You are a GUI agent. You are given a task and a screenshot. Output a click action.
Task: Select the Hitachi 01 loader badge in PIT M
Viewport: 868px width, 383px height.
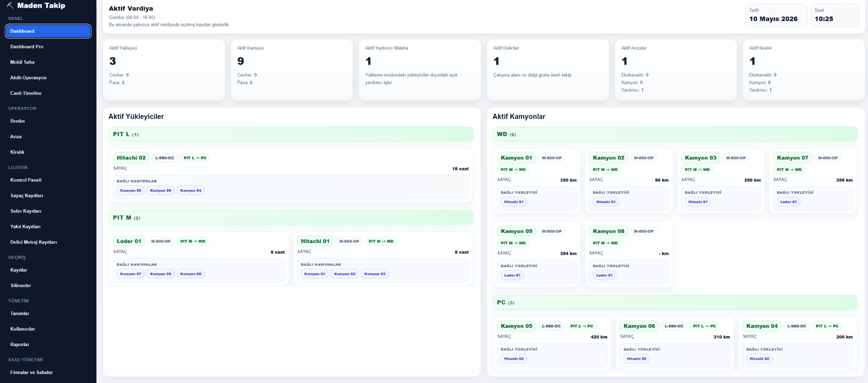tap(315, 241)
